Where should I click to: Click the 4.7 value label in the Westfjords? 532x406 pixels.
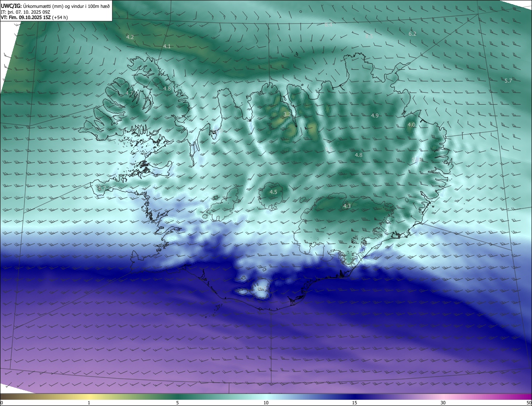(x=130, y=93)
